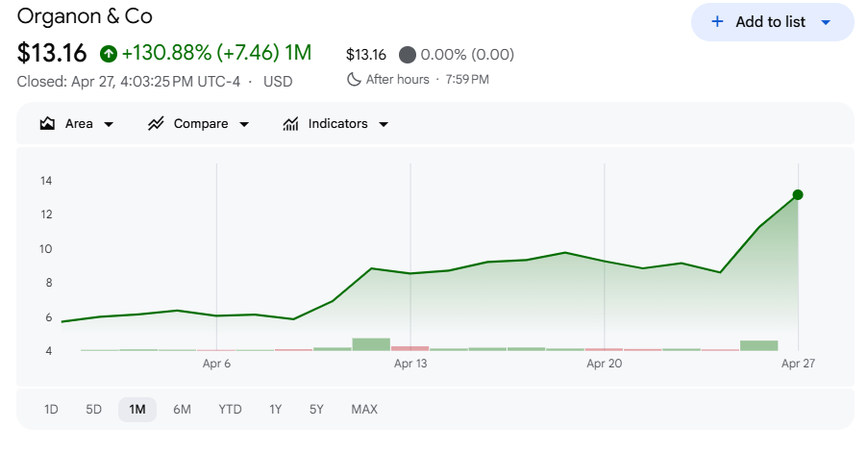The width and height of the screenshot is (868, 453).
Task: Click the after hours moon icon
Action: coord(354,79)
